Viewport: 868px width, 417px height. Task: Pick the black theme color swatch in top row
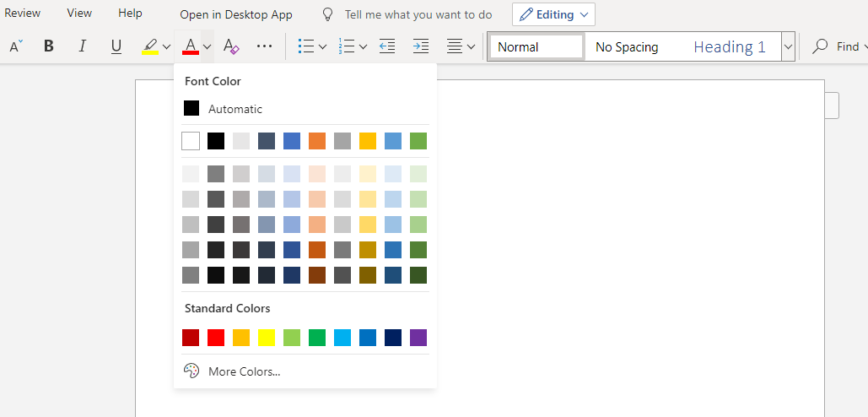216,141
